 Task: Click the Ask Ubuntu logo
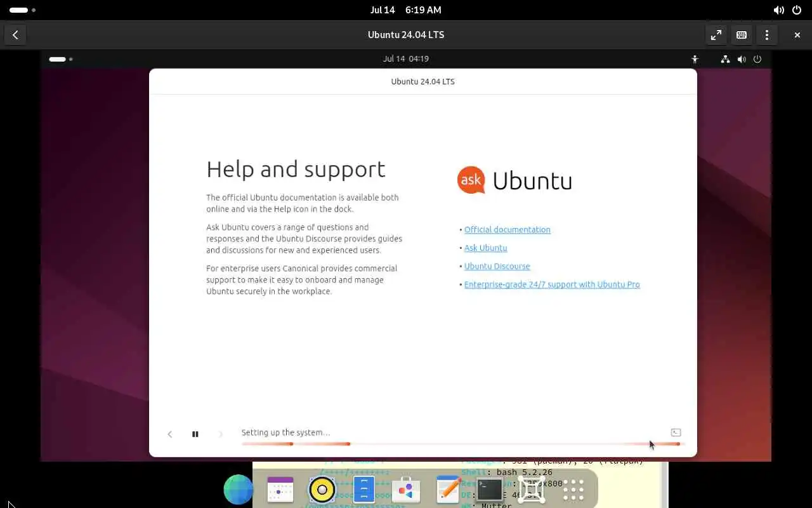(514, 180)
